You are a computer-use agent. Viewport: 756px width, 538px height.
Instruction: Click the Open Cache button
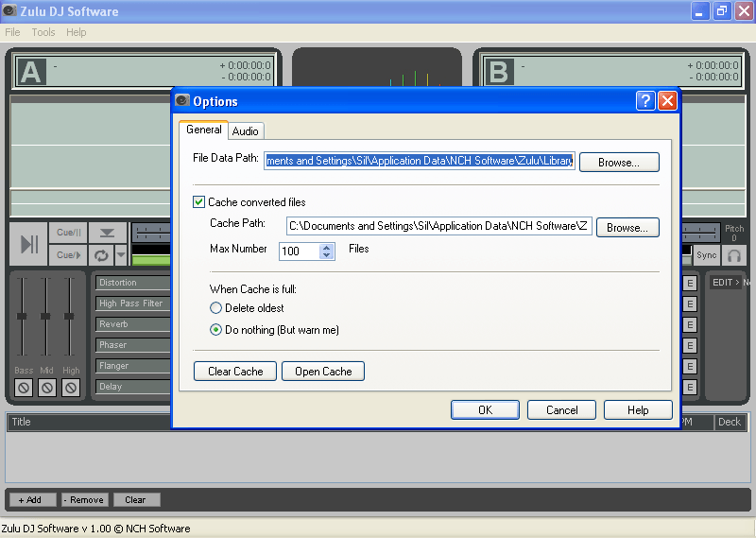click(x=323, y=372)
